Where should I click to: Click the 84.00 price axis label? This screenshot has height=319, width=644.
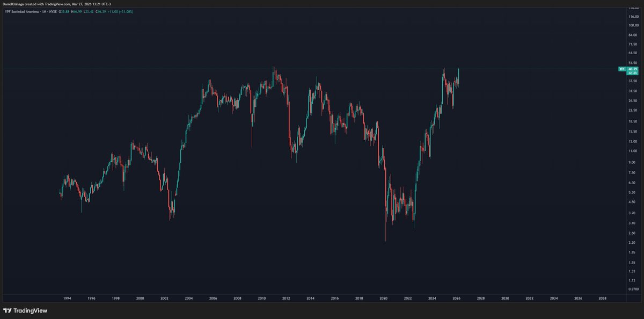pos(632,36)
